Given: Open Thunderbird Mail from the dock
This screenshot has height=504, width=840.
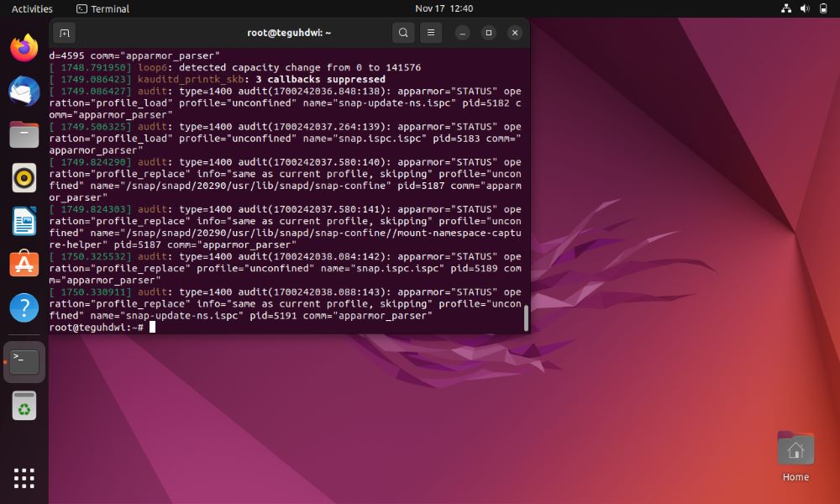Looking at the screenshot, I should click(x=24, y=91).
